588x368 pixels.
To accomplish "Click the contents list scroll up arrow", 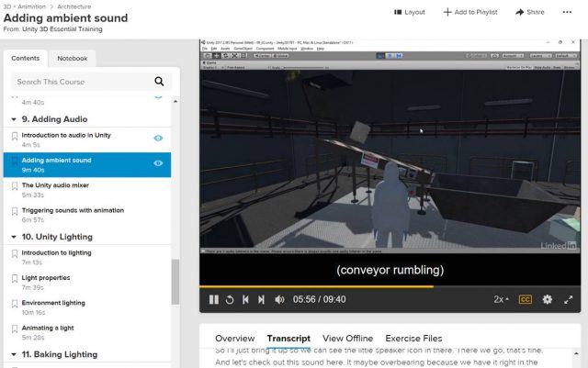I will 175,101.
